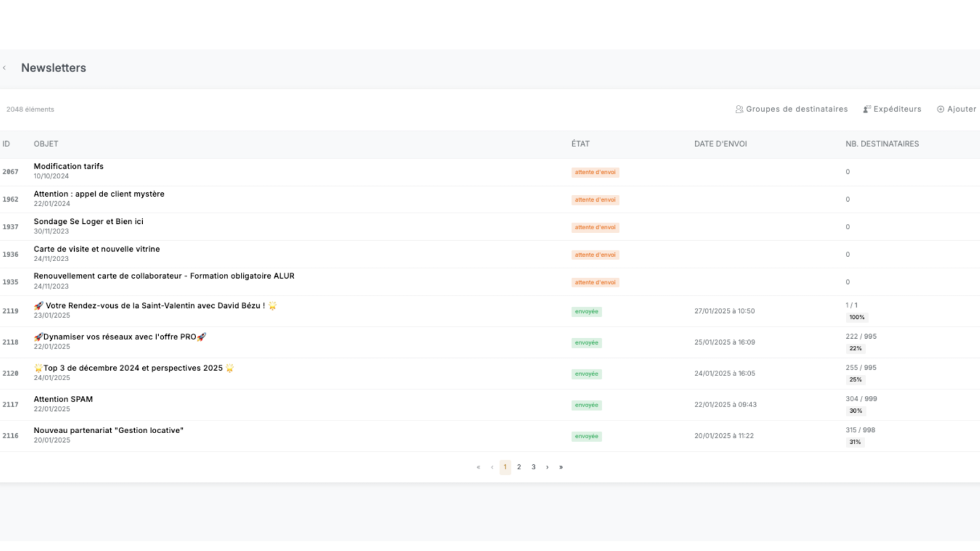
Task: Open 'Attention : appel de client mystère'
Action: coord(99,194)
